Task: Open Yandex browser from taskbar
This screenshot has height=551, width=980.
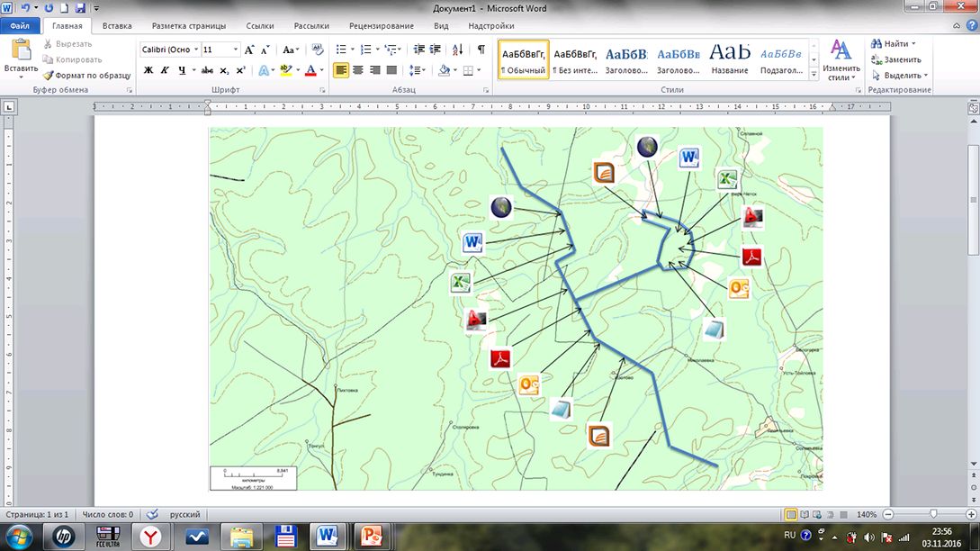Action: click(x=148, y=537)
